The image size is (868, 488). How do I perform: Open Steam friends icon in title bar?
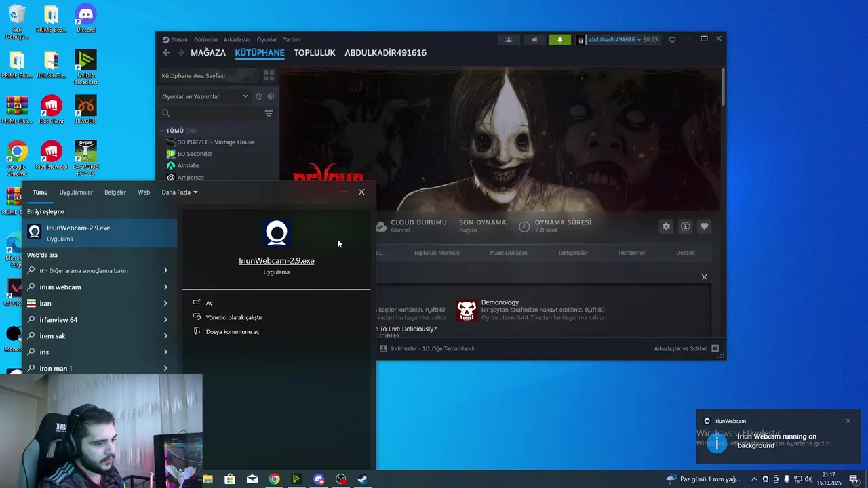(509, 39)
